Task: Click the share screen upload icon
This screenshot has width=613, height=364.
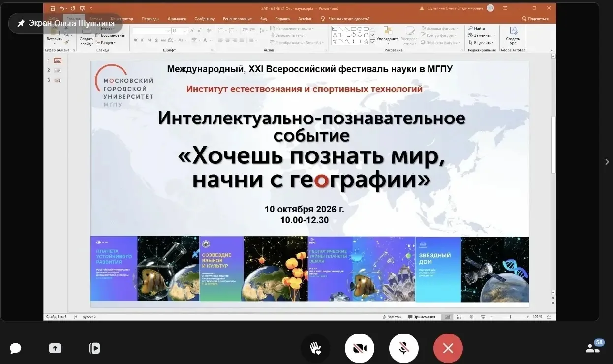Action: (55, 348)
